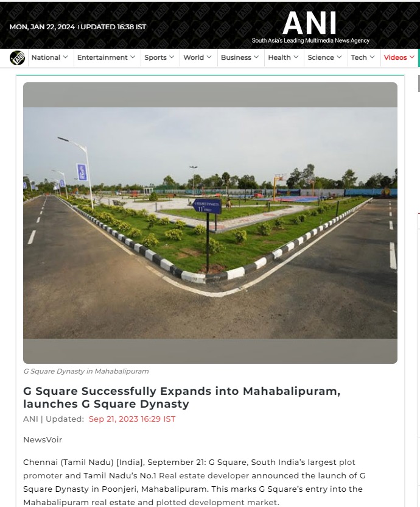Click the Sep 21, 2023 timestamp

click(x=132, y=419)
